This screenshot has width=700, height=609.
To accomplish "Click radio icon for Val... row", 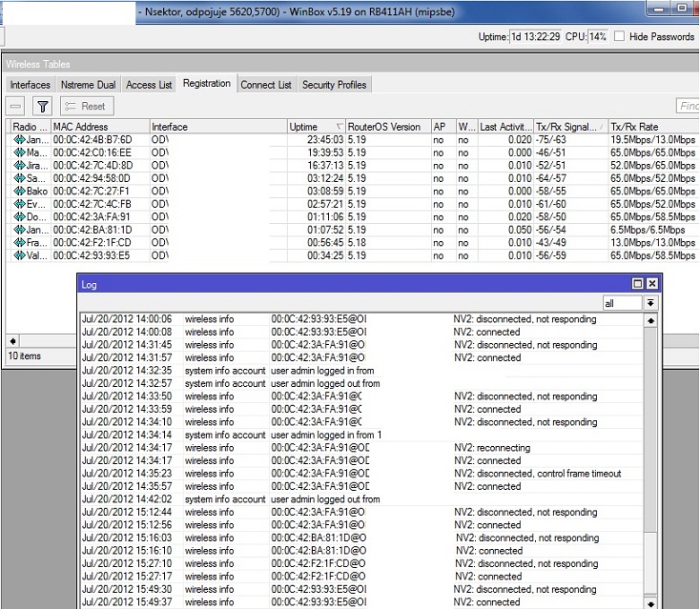I will (19, 255).
